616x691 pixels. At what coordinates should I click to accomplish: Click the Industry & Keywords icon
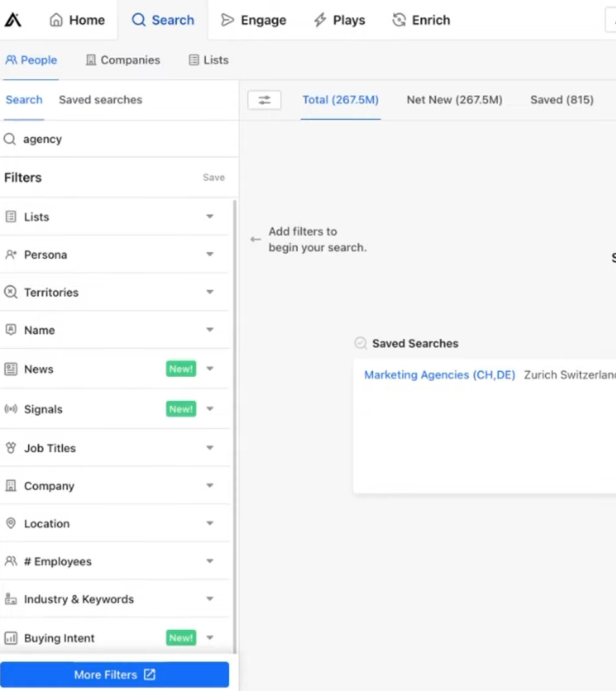click(11, 599)
